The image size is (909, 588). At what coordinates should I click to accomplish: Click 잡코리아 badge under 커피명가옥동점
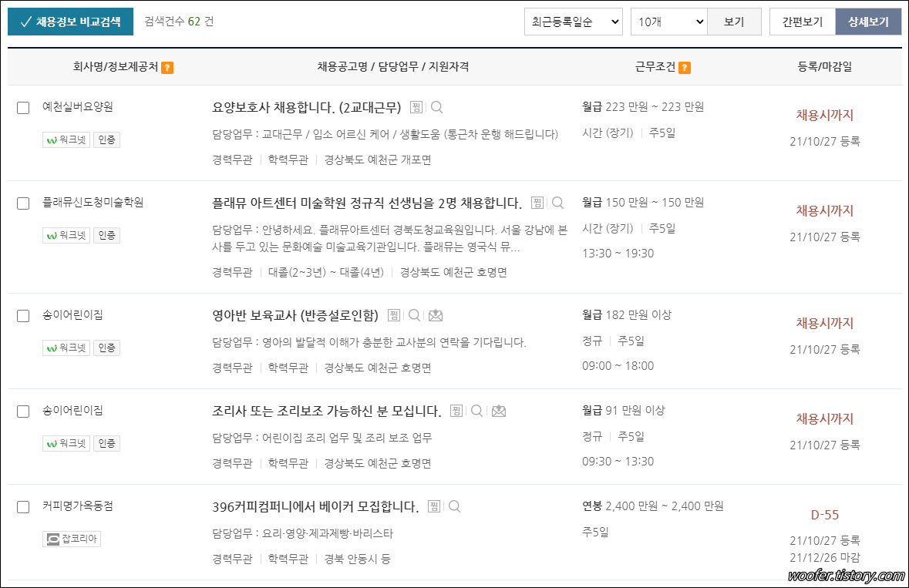point(72,539)
